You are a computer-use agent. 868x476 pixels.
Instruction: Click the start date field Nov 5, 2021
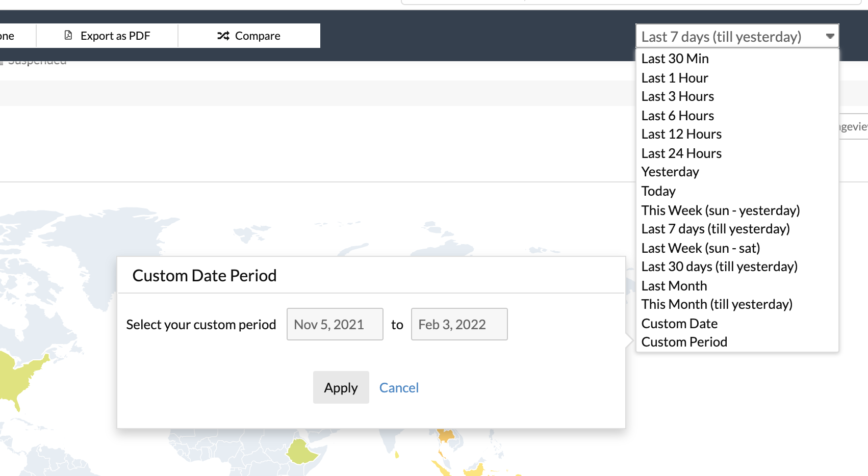(335, 324)
